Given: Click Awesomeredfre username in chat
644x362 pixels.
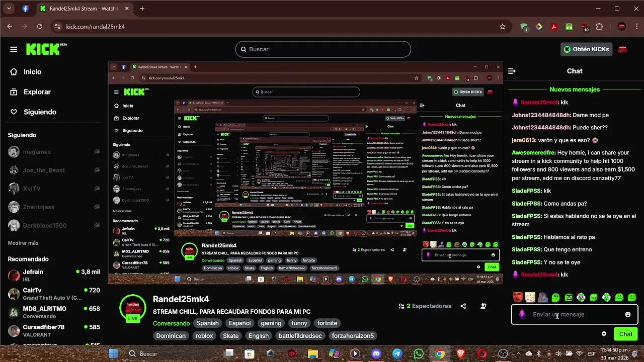Looking at the screenshot, I should tap(534, 153).
